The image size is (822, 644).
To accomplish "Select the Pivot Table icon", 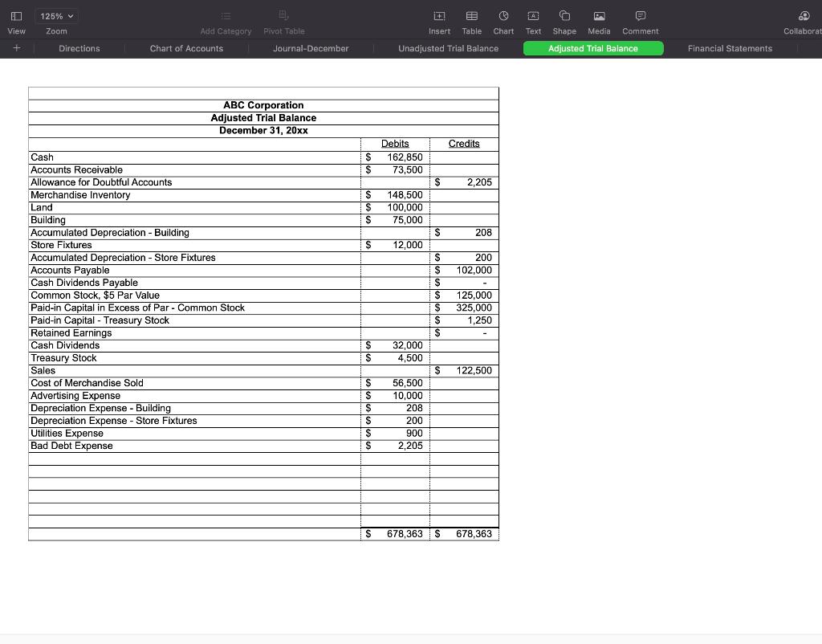I will click(x=283, y=16).
